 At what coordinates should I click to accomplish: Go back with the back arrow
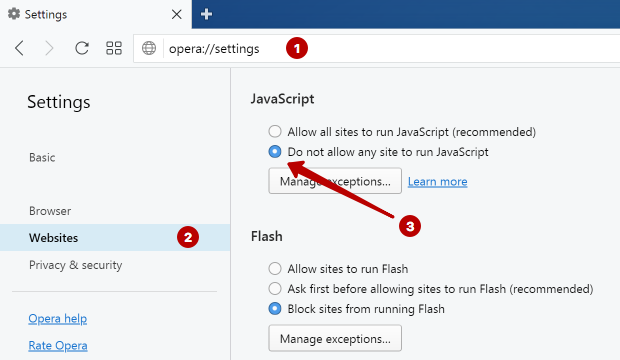pos(19,48)
